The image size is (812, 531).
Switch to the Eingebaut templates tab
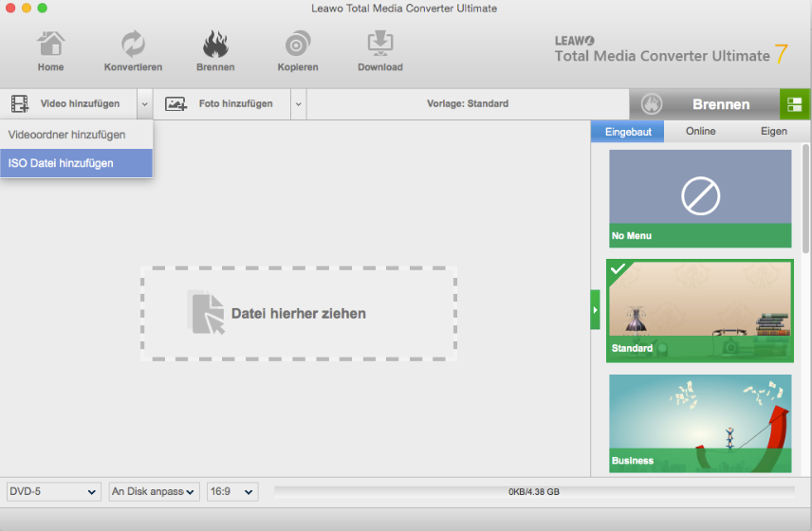(628, 132)
